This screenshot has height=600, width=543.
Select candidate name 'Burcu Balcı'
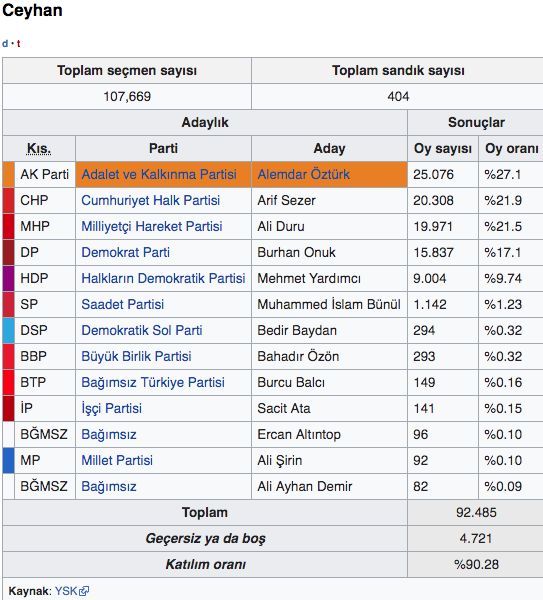(291, 383)
